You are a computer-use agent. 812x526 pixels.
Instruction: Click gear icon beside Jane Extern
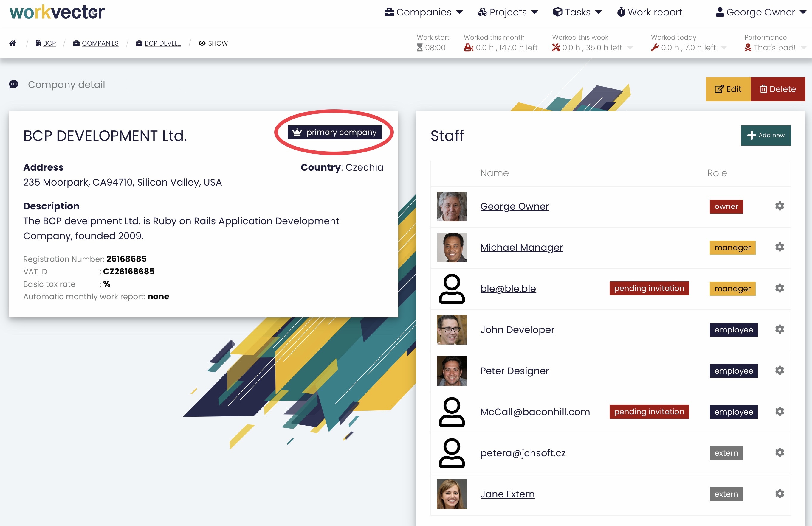[779, 494]
